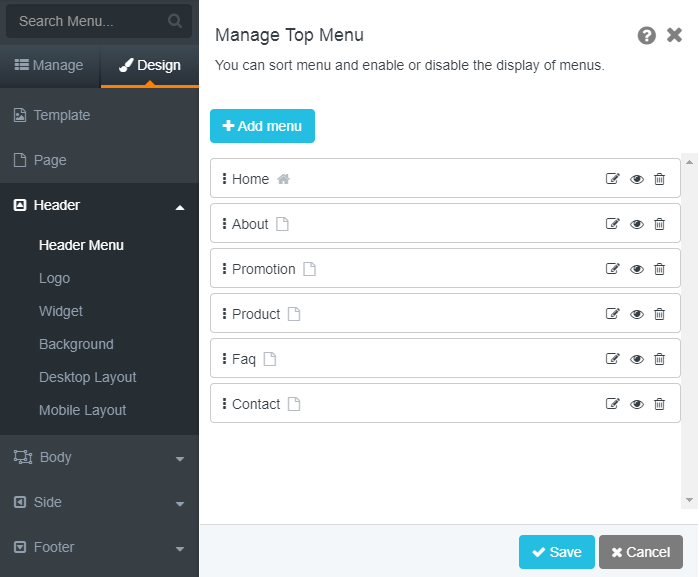The image size is (699, 577).
Task: Toggle visibility of Home menu
Action: click(637, 179)
